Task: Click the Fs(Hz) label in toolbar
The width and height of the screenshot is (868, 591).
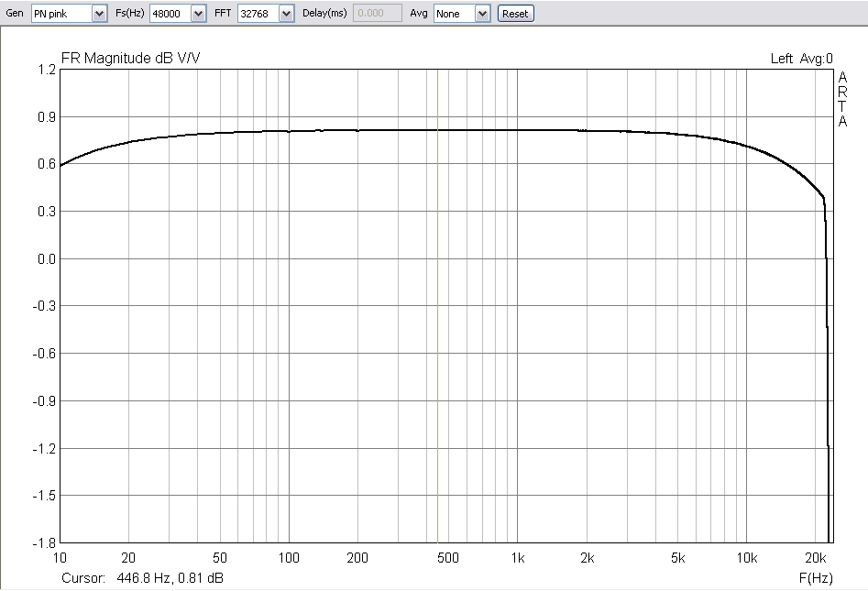Action: click(130, 14)
